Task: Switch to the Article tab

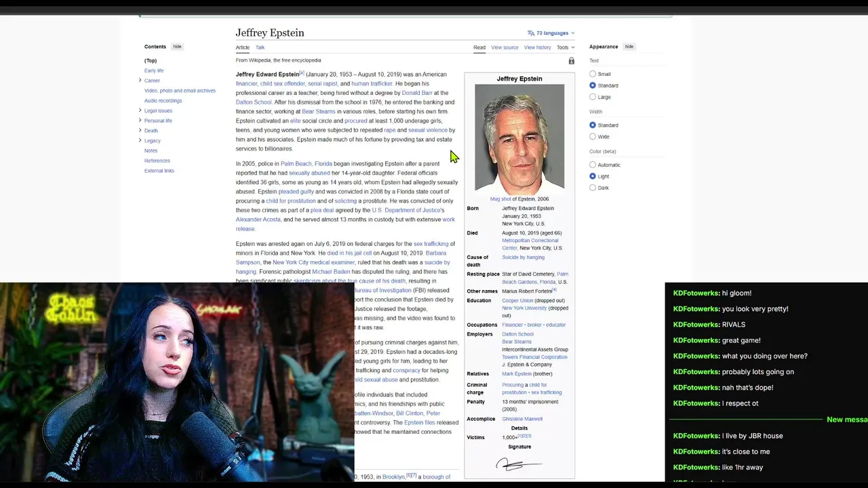Action: tap(243, 47)
